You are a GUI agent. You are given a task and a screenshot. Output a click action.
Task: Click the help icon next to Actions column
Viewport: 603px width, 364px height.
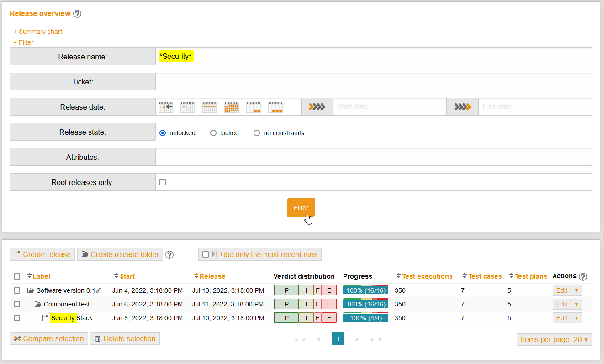click(583, 276)
